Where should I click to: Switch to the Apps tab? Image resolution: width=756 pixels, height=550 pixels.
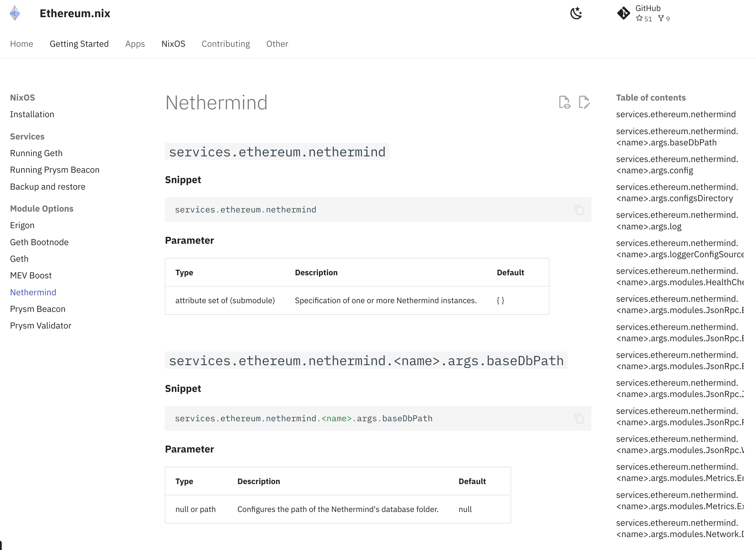tap(135, 44)
